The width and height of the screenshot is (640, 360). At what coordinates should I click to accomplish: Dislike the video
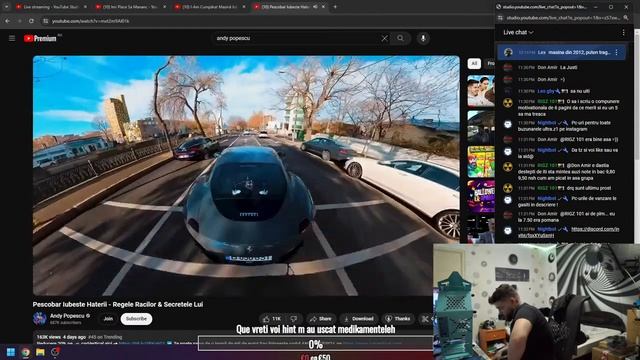click(293, 319)
